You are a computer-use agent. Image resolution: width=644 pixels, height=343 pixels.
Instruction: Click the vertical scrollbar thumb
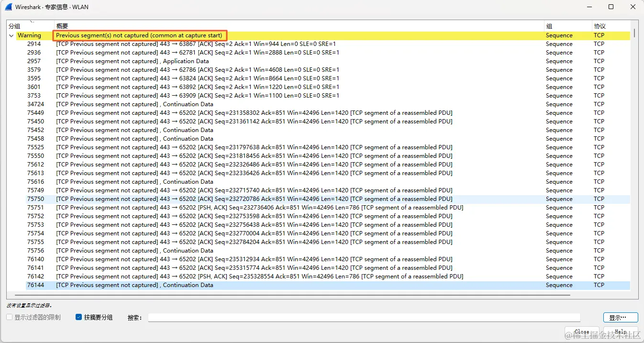pos(634,33)
